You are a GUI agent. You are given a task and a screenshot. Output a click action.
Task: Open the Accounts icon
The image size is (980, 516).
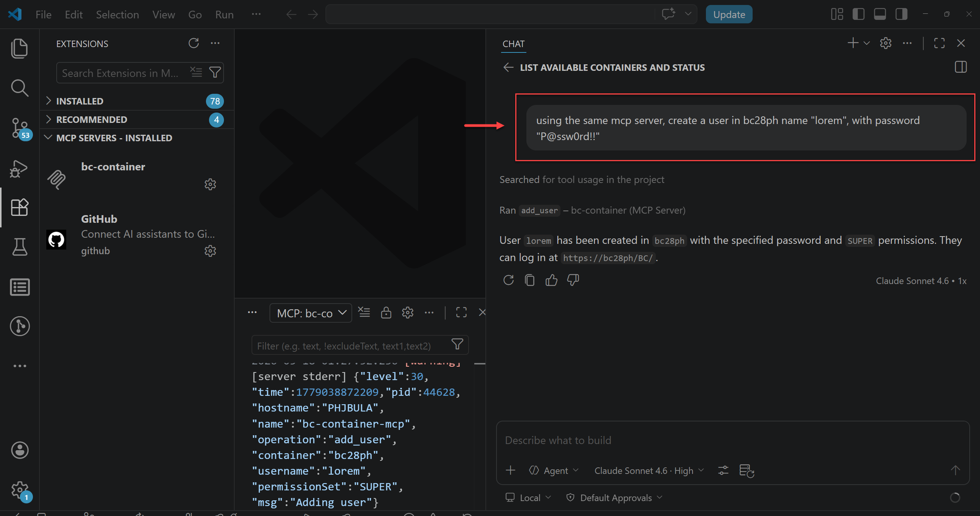[20, 450]
